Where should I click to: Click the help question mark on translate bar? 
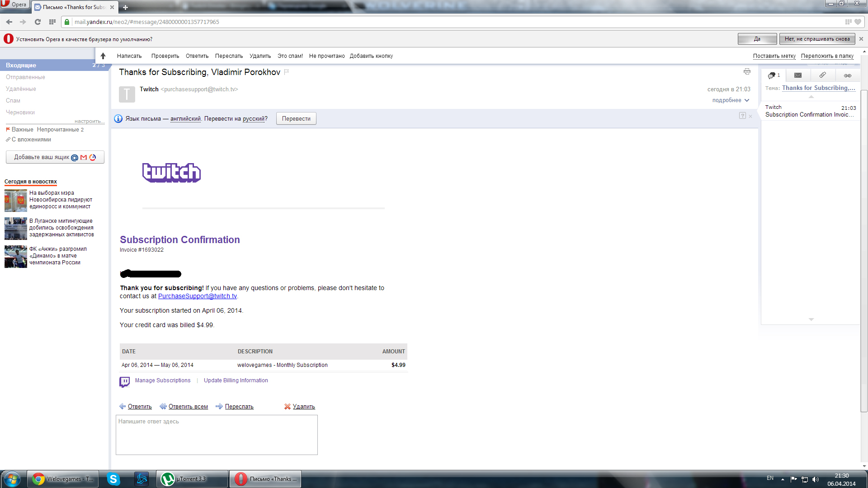point(742,116)
